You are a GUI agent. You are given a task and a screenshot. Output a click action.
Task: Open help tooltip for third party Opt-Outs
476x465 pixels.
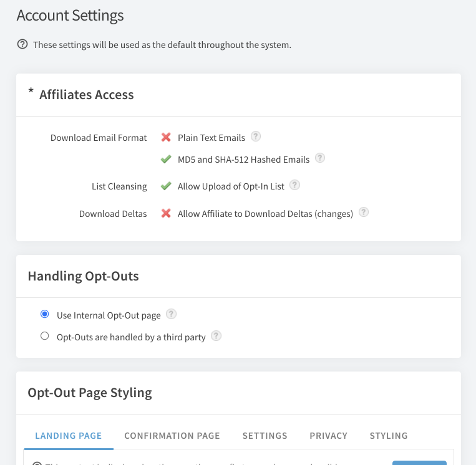[216, 336]
